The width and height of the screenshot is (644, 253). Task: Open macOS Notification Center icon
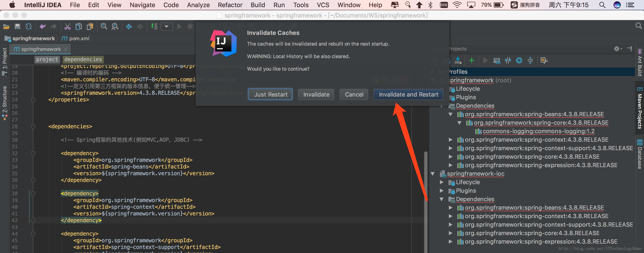(630, 5)
